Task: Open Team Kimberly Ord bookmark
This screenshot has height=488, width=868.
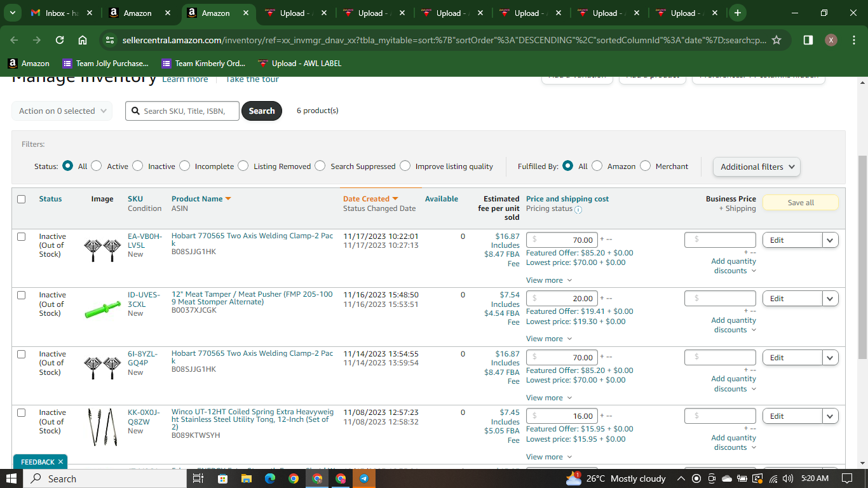Action: pyautogui.click(x=204, y=64)
